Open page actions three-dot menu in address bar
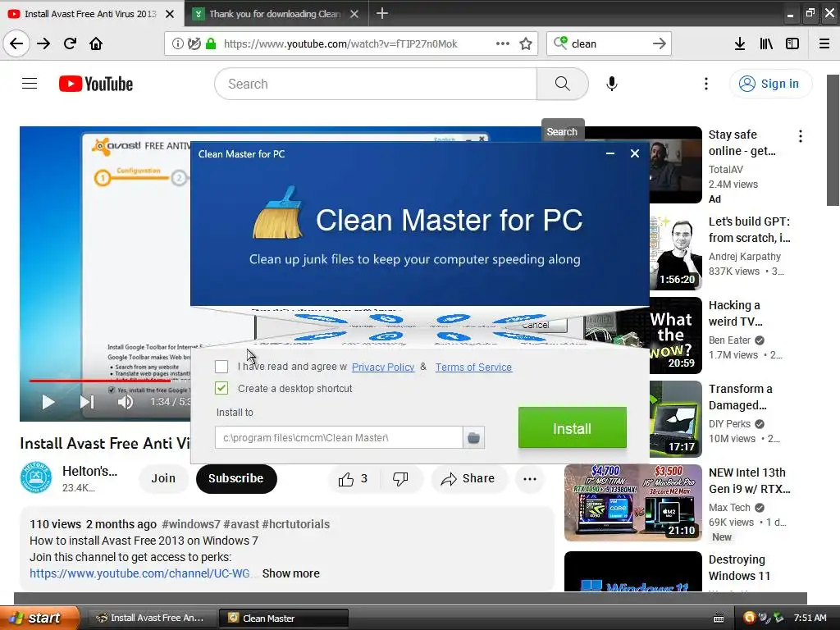Viewport: 840px width, 630px height. click(x=503, y=43)
